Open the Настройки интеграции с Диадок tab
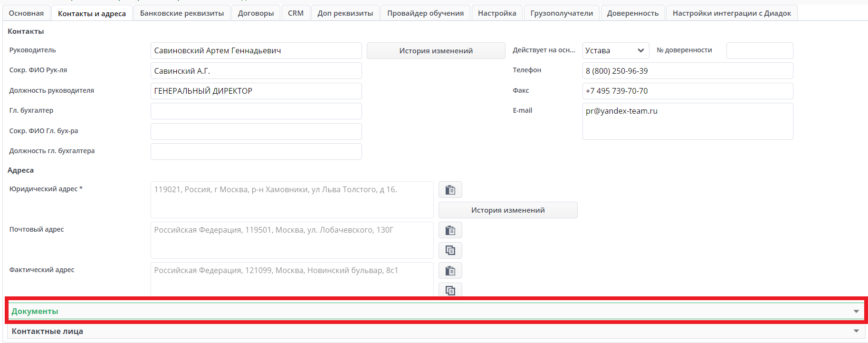This screenshot has width=868, height=343. pyautogui.click(x=732, y=13)
